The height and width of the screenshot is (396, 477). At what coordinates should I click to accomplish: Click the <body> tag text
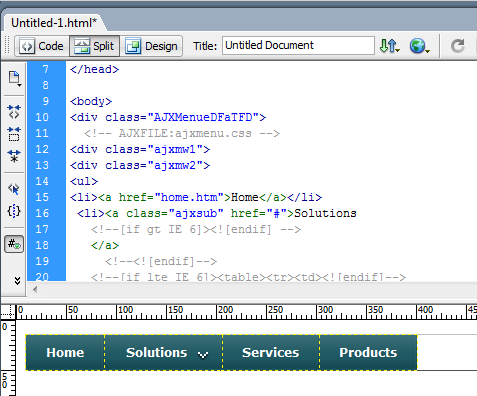[91, 101]
